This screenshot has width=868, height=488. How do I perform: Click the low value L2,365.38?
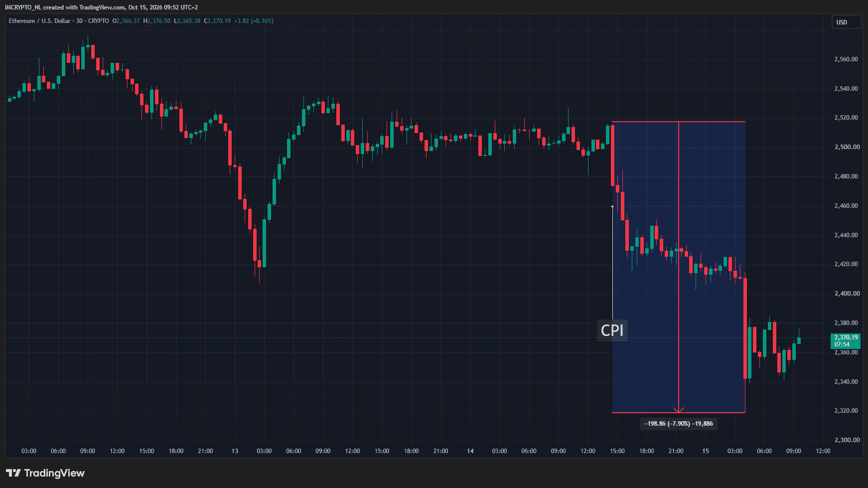[x=187, y=21]
